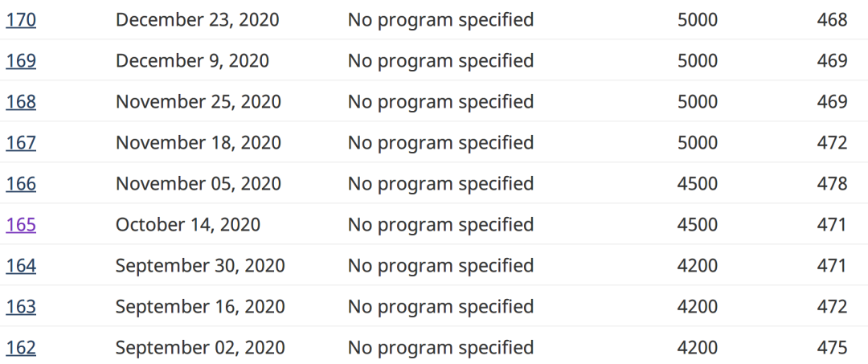Open draw number 164 link
868x364 pixels.
pyautogui.click(x=21, y=265)
